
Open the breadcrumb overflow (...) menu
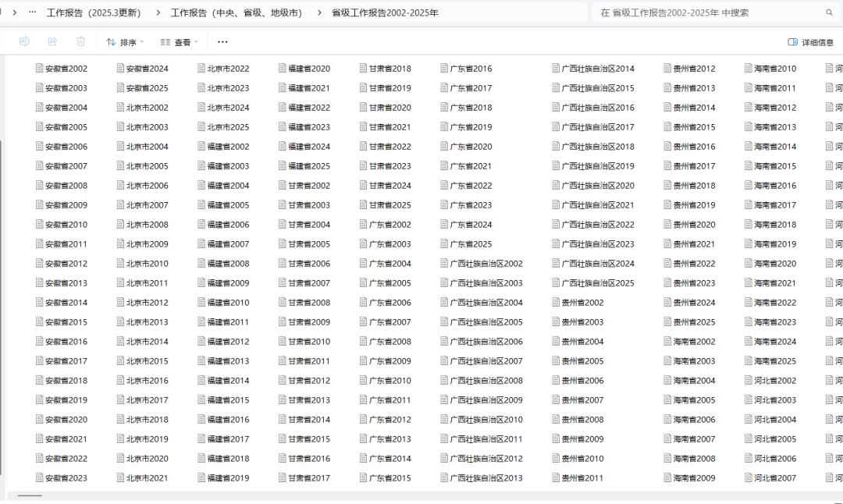pos(31,12)
